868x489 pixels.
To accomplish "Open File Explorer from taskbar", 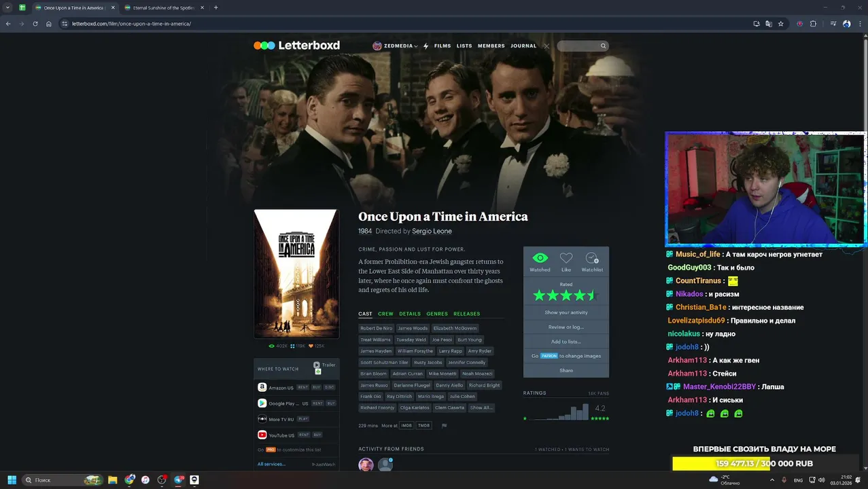I will pyautogui.click(x=113, y=479).
